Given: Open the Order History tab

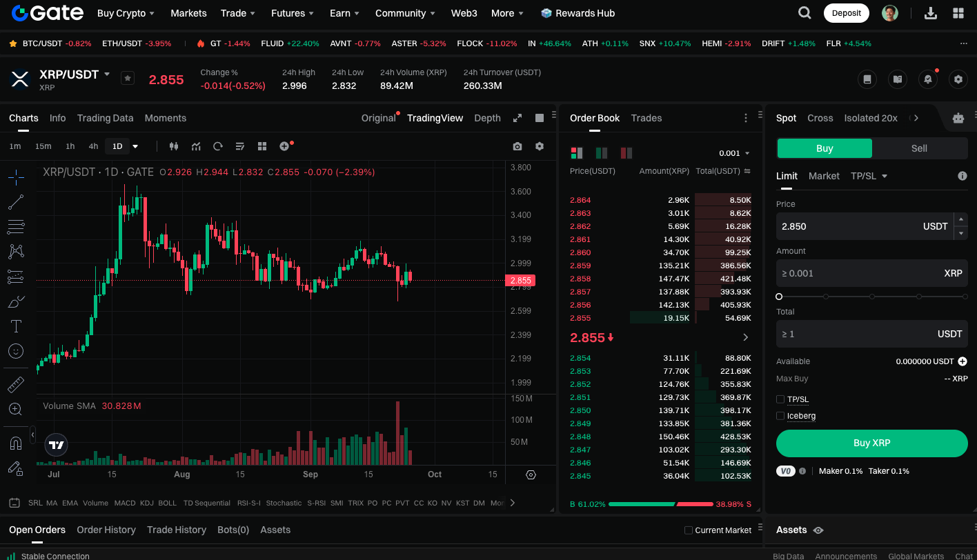Looking at the screenshot, I should click(x=106, y=530).
